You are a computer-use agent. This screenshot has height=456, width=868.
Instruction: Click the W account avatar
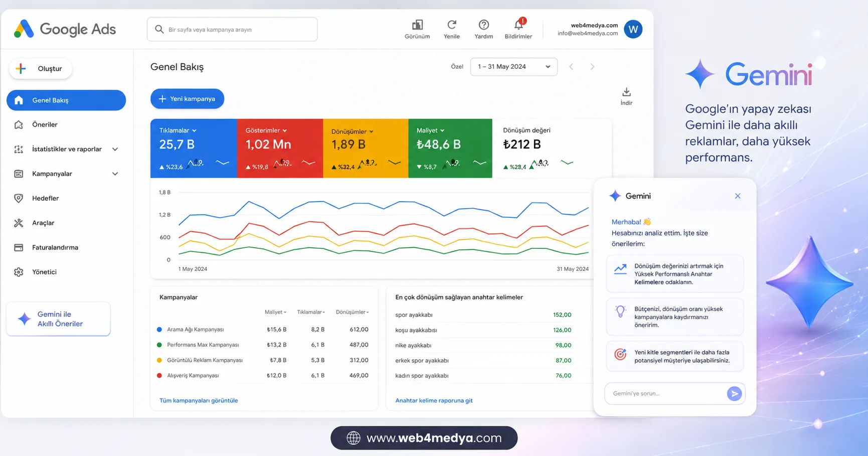(x=633, y=29)
